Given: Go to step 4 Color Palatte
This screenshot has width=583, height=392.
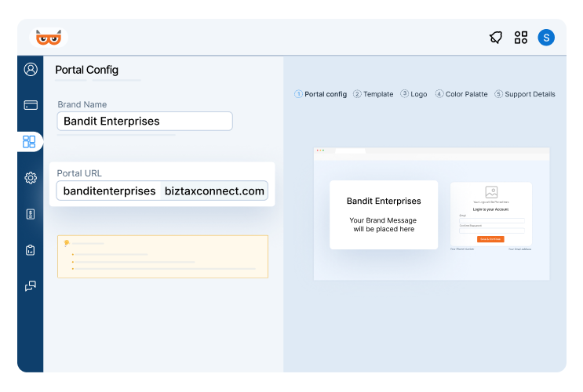Looking at the screenshot, I should [x=461, y=94].
